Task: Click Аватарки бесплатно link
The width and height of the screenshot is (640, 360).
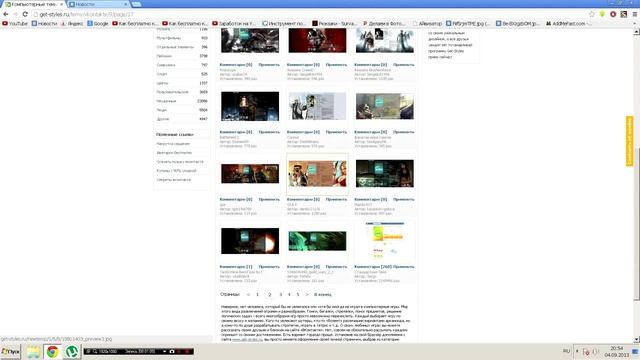Action: coord(174,153)
